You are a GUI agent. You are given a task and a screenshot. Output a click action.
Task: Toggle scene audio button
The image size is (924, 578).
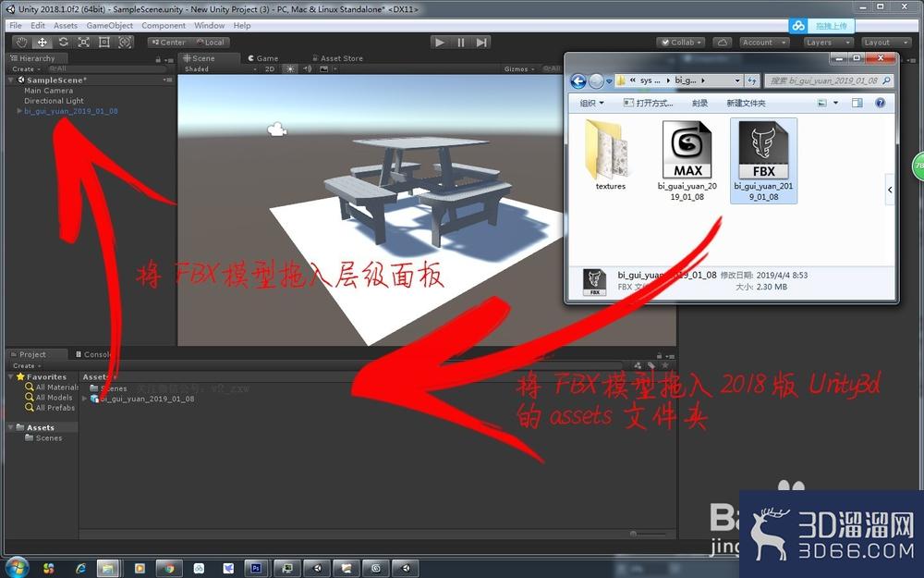(307, 69)
